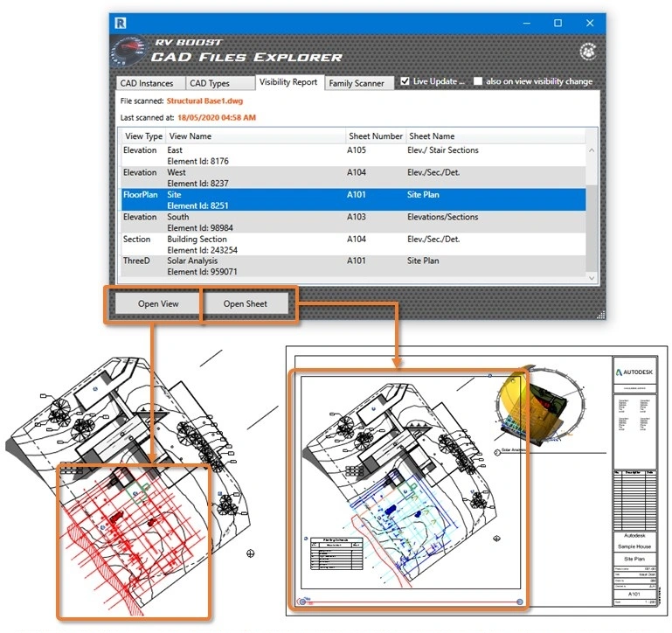Open the CAD Types tab
Viewport: 672px width, 633px height.
[218, 84]
